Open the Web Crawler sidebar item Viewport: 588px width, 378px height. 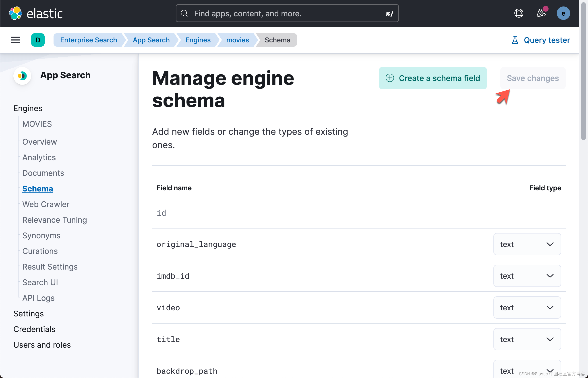pyautogui.click(x=46, y=204)
